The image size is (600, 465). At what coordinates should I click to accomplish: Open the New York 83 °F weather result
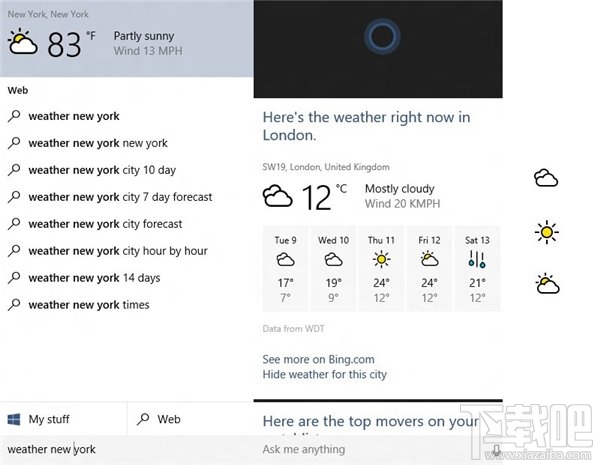point(126,37)
